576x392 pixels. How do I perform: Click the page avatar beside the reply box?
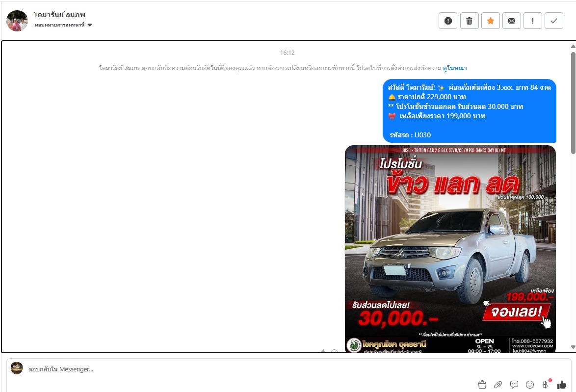coord(17,368)
